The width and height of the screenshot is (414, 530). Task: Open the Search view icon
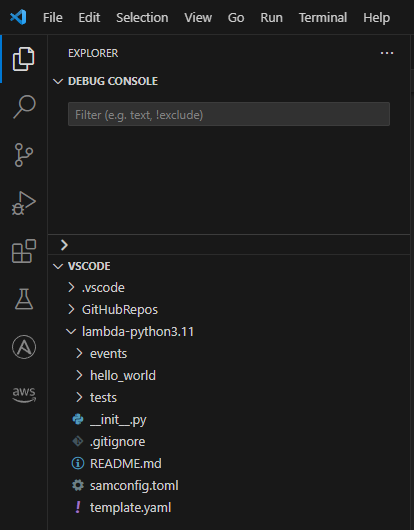(x=24, y=107)
